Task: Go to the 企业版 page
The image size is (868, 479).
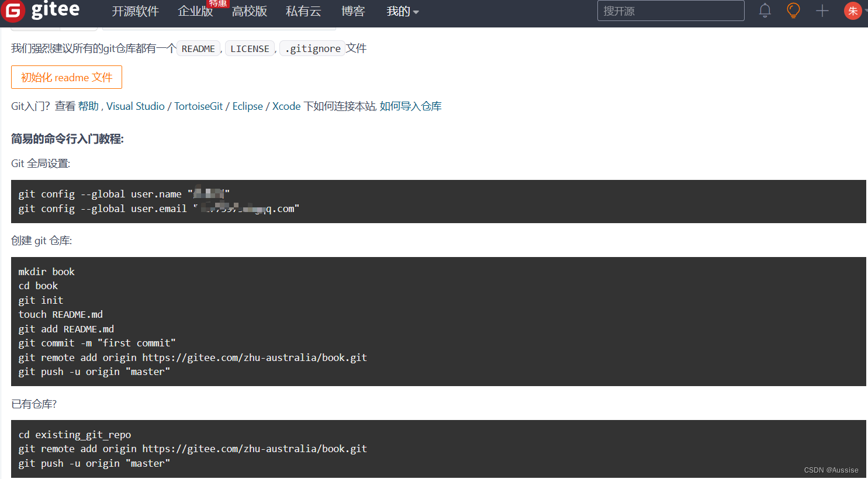Action: (x=195, y=11)
